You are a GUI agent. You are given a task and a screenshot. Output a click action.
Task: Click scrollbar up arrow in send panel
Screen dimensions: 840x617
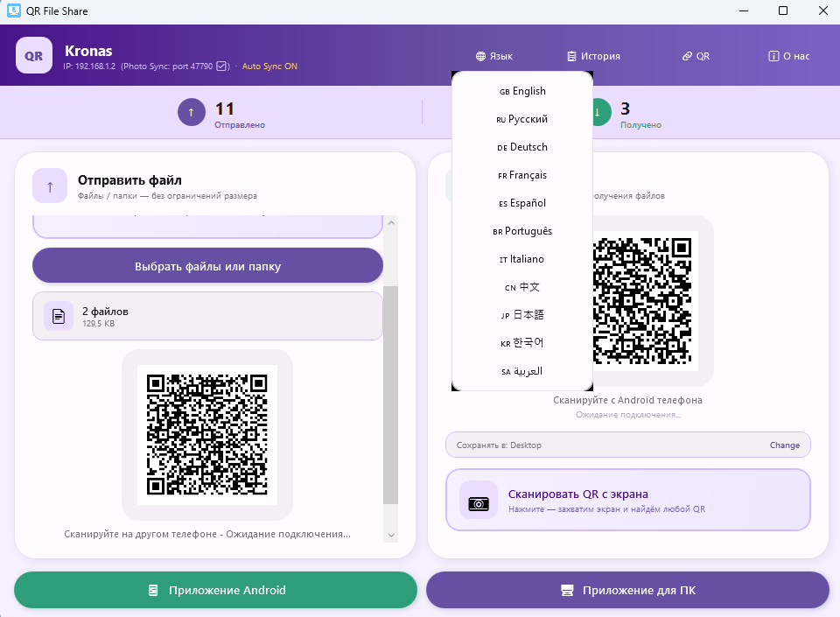[x=391, y=223]
